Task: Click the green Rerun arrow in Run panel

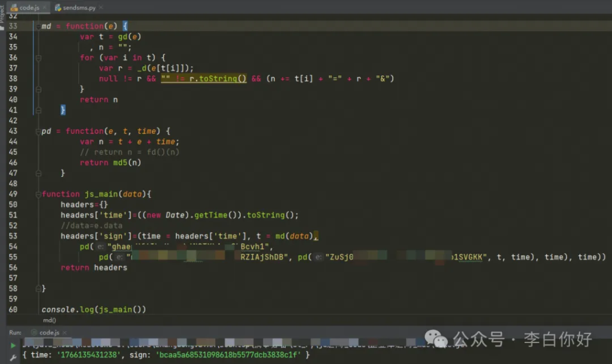Action: [x=13, y=345]
